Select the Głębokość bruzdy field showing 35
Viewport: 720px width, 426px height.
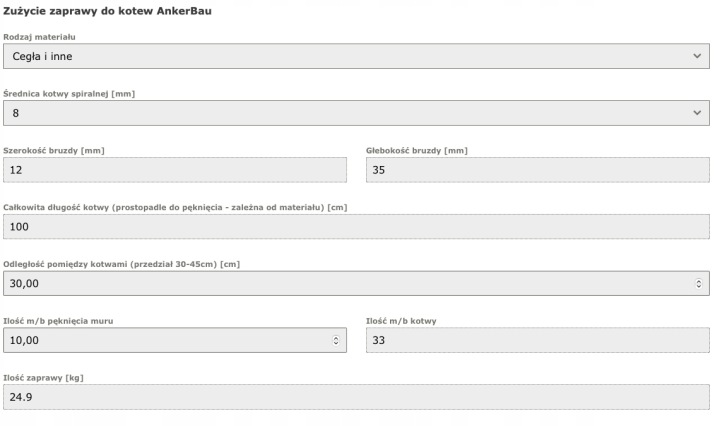point(537,170)
